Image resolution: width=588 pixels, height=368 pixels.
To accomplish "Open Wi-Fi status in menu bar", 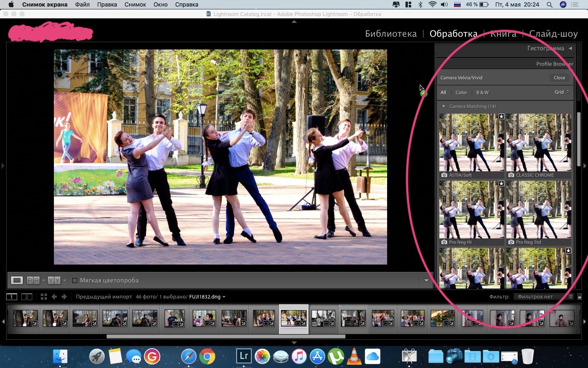I will pos(432,4).
